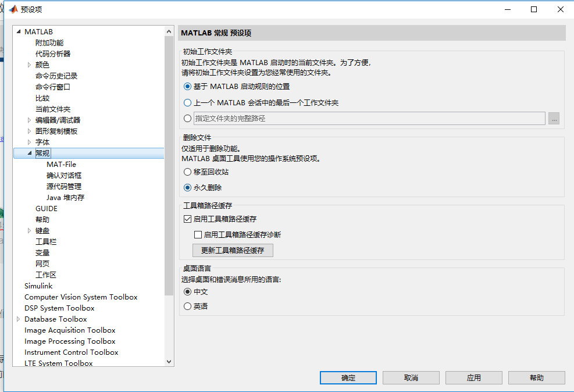This screenshot has height=392, width=574.
Task: Open 当前文件夹 preferences
Action: [x=53, y=109]
